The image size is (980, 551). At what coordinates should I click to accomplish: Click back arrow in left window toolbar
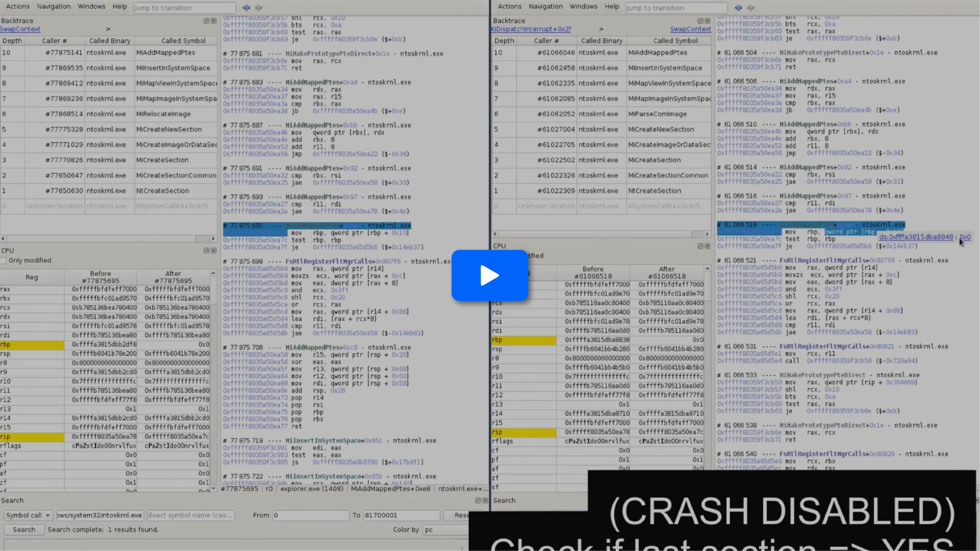pyautogui.click(x=246, y=8)
